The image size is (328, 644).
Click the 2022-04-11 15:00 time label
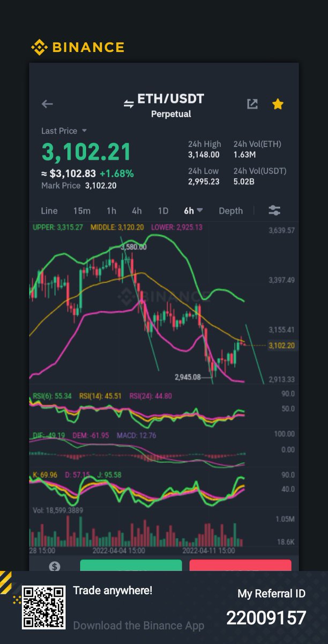tap(209, 551)
